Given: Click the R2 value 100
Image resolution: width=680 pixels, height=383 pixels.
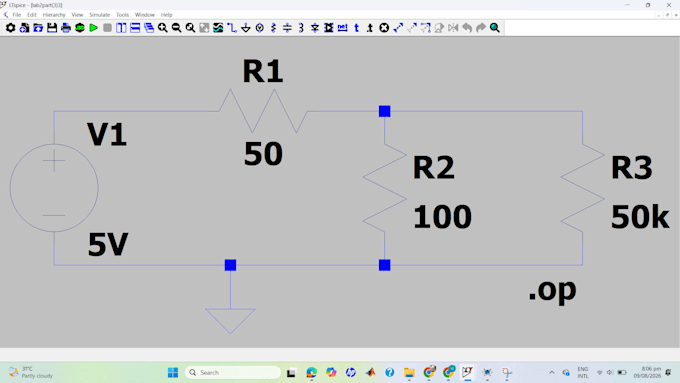Looking at the screenshot, I should tap(442, 217).
